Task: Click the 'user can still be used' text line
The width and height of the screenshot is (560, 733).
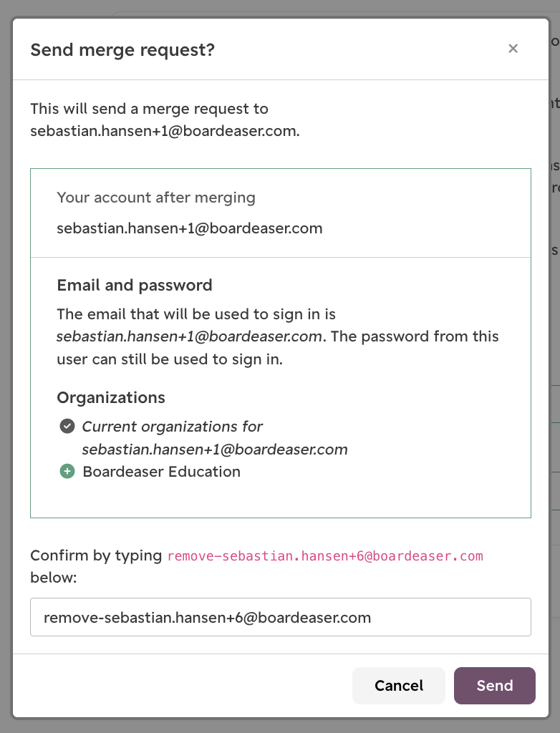Action: coord(169,359)
